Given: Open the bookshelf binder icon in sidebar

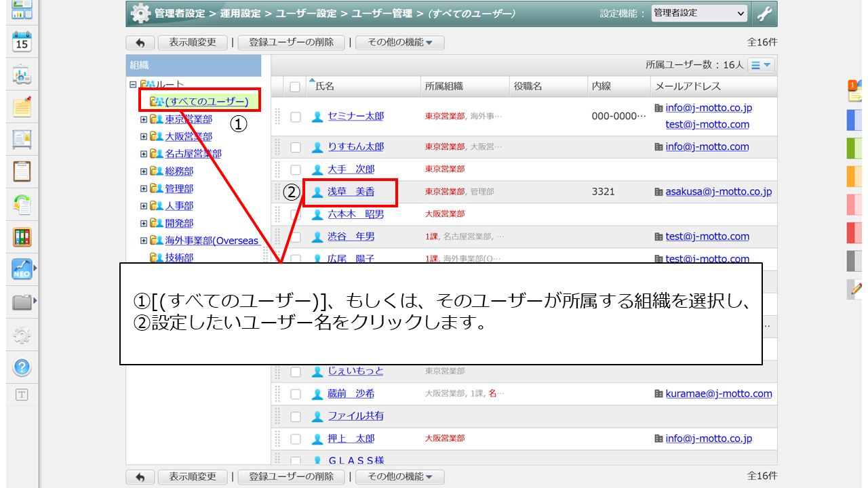Looking at the screenshot, I should click(22, 237).
